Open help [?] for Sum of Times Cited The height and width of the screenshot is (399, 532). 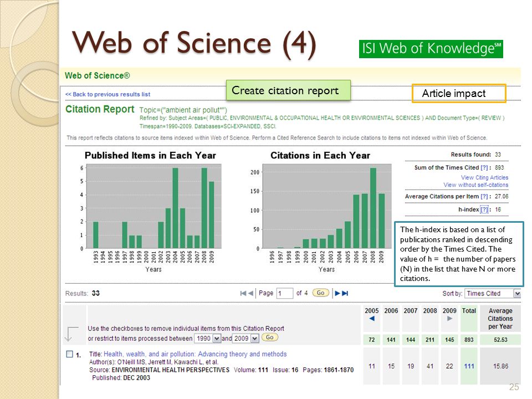click(484, 167)
